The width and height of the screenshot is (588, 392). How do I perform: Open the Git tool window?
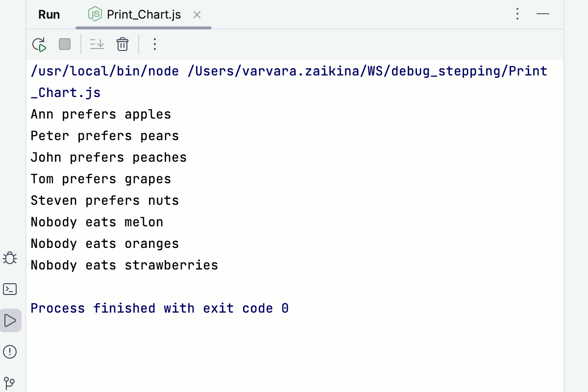pos(10,382)
